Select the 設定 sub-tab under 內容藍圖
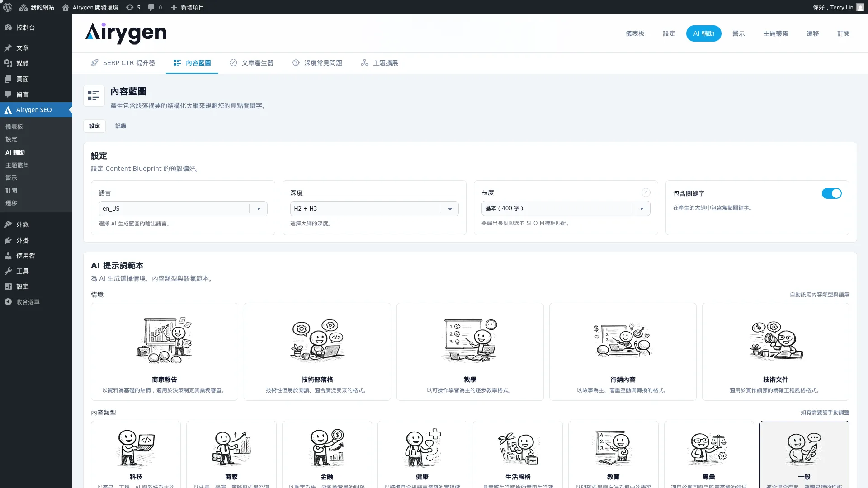 [94, 126]
